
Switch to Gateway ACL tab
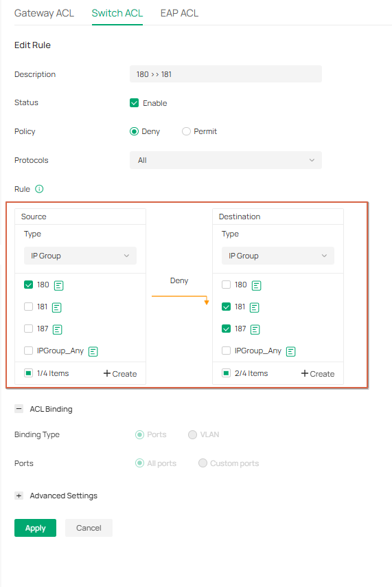pyautogui.click(x=44, y=13)
